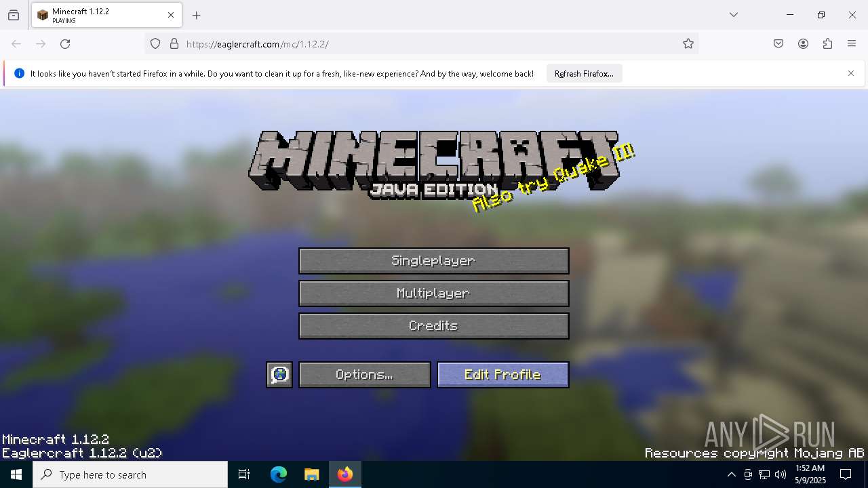Open the Firefox account menu
868x488 pixels.
tap(803, 44)
